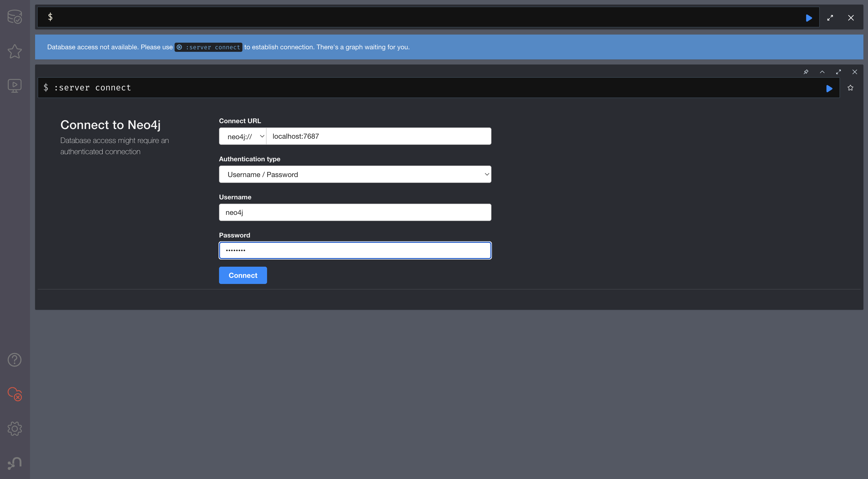Expand the neo4j:// protocol dropdown
The height and width of the screenshot is (479, 868).
243,136
